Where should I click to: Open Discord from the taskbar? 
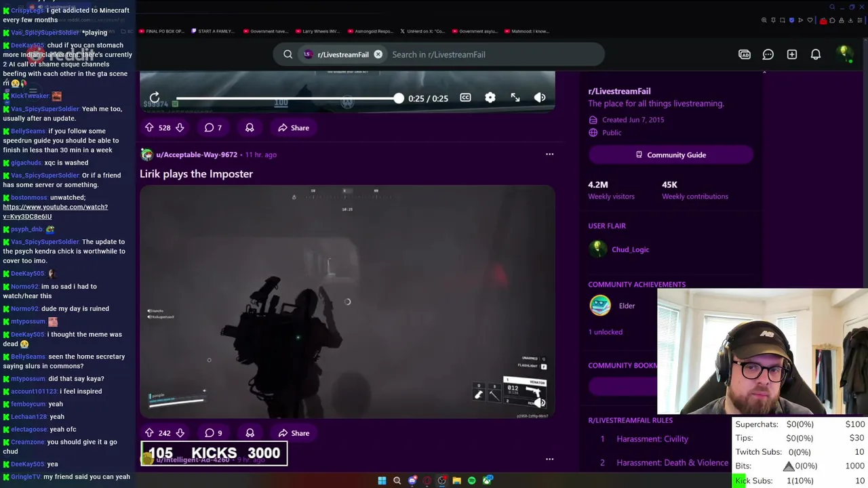coord(412,481)
